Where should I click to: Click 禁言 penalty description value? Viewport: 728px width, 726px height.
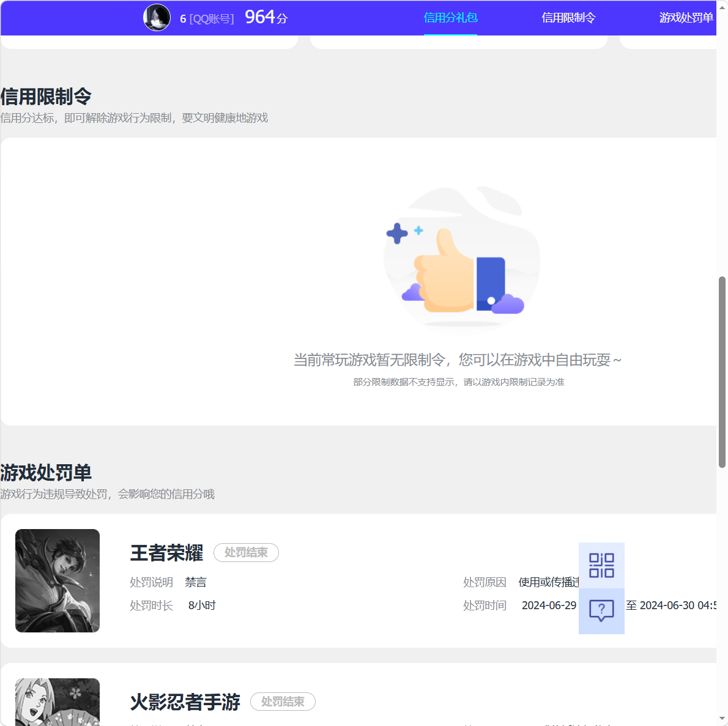click(196, 582)
